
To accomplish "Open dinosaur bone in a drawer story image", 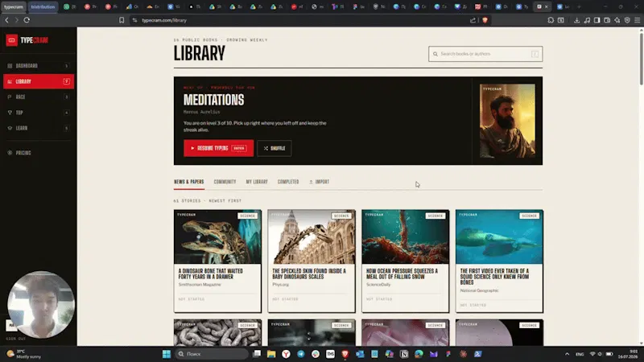I will [217, 237].
